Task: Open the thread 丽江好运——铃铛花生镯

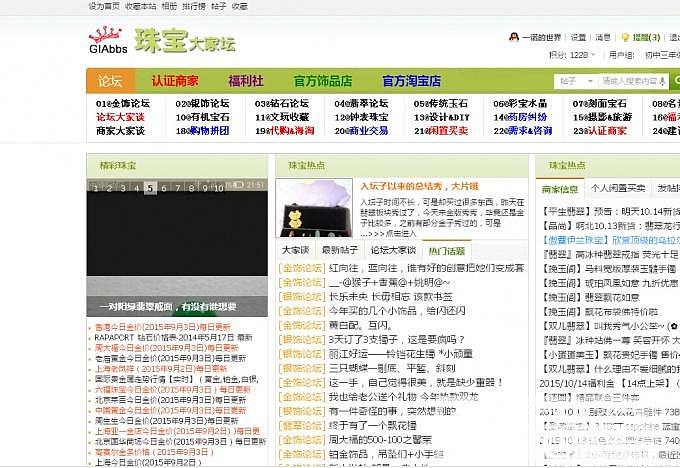Action: [x=400, y=354]
